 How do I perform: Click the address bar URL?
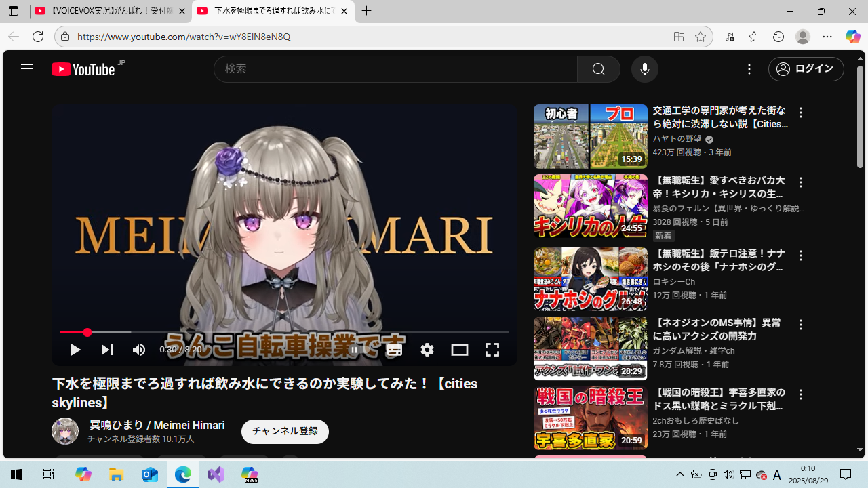pos(184,37)
